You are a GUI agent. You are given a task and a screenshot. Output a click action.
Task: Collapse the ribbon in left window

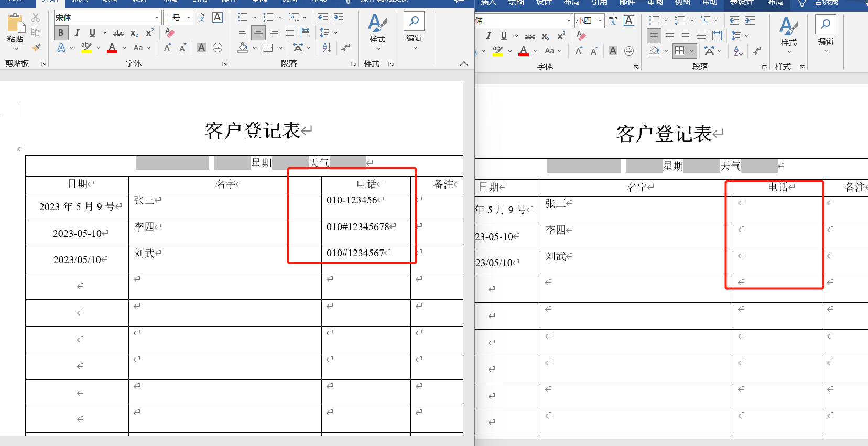pos(464,63)
